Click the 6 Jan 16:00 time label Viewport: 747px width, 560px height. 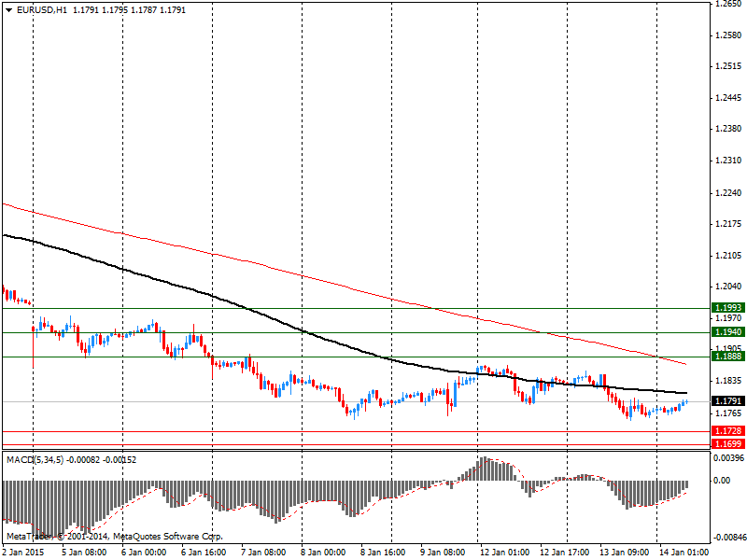pos(204,553)
